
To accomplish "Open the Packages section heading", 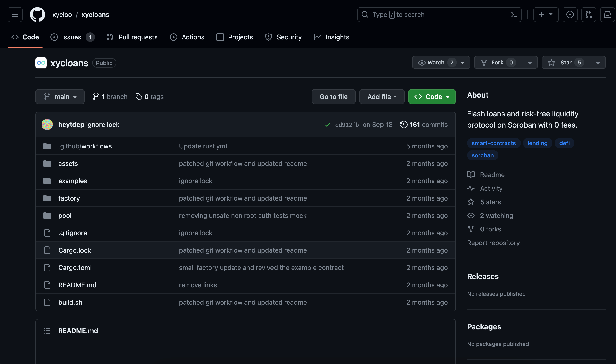I will click(x=484, y=327).
